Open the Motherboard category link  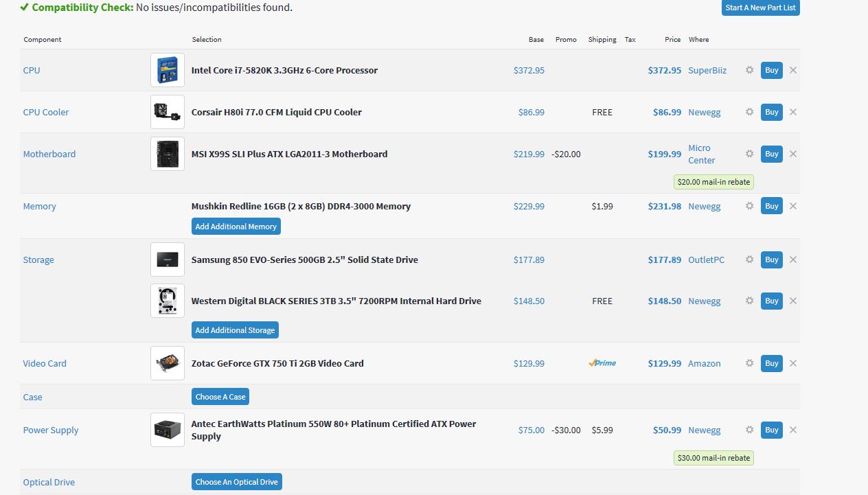(x=49, y=154)
